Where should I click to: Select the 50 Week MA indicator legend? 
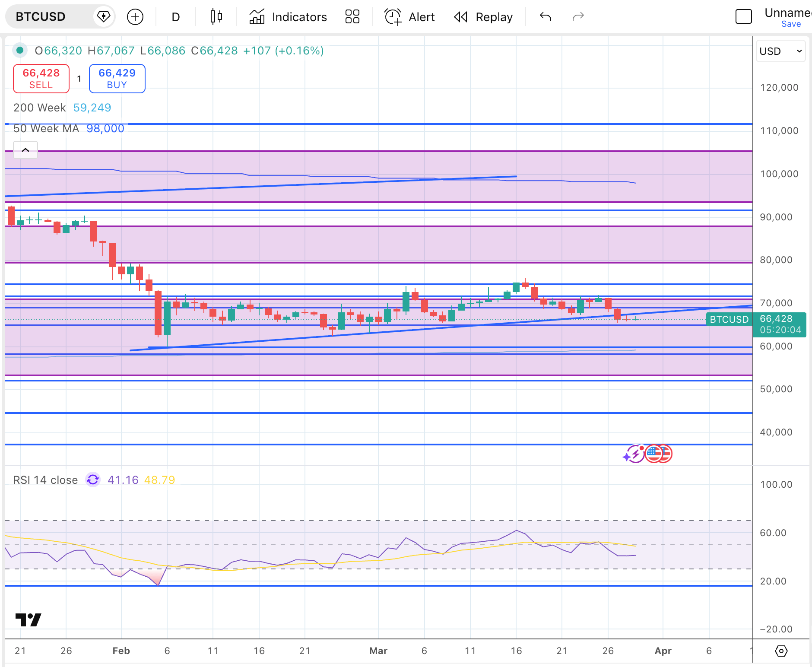point(46,128)
